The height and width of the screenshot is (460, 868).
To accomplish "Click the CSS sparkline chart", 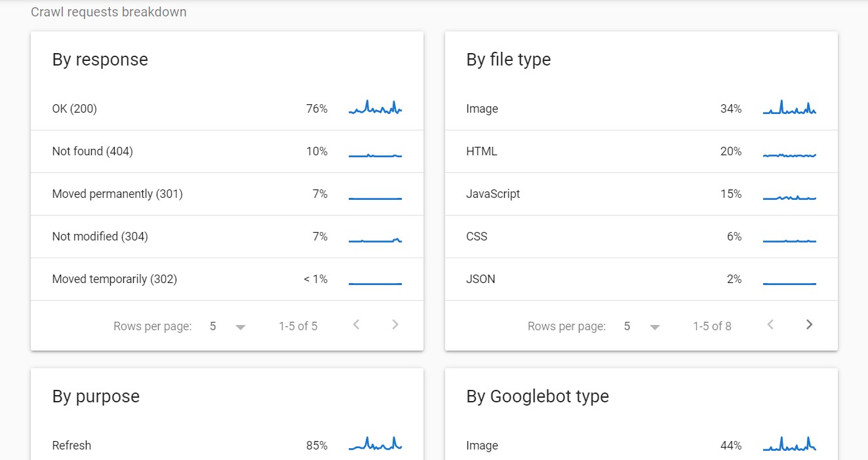I will click(789, 238).
